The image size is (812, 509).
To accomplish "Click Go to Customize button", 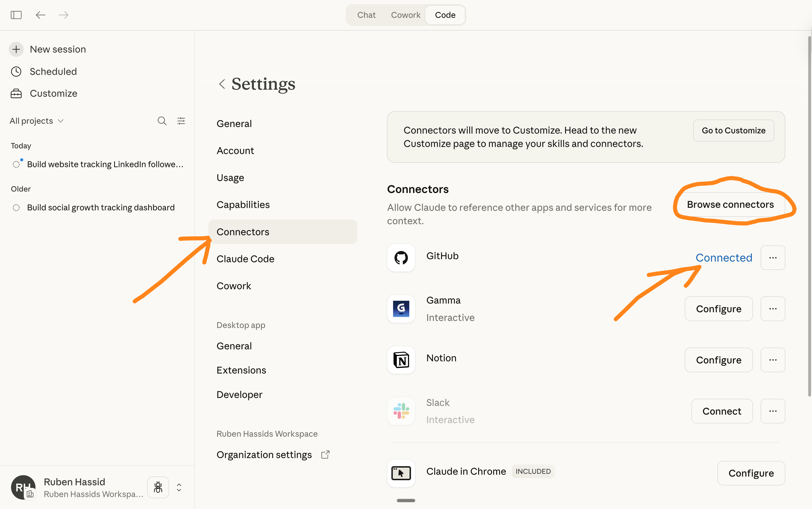I will click(x=733, y=131).
